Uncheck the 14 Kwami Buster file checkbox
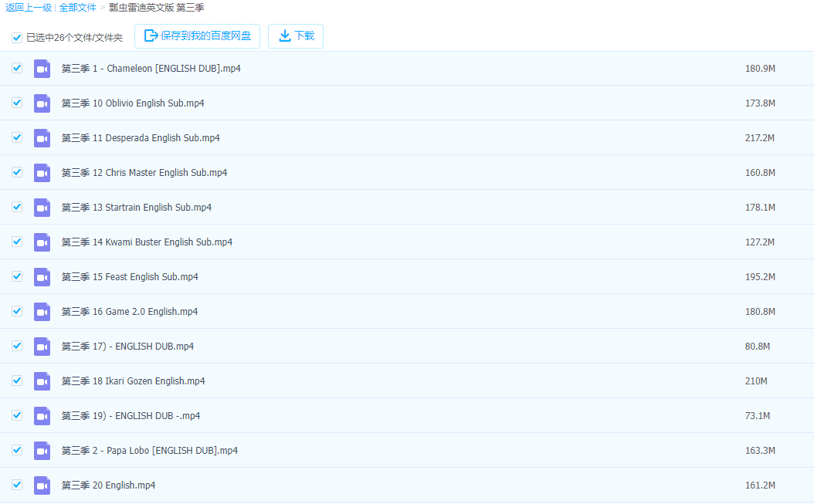The image size is (814, 504). [17, 242]
